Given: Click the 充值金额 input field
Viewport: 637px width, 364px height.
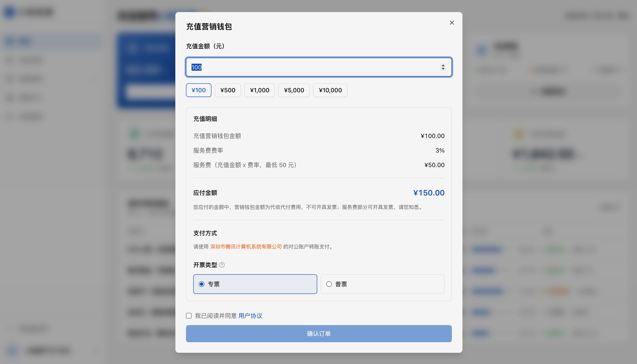Looking at the screenshot, I should click(319, 67).
